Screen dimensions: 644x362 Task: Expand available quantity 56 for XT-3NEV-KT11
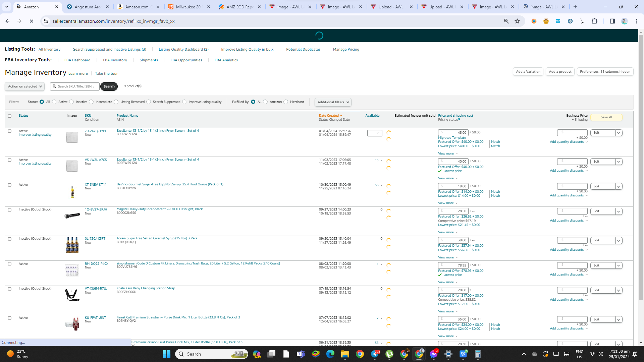379,185
